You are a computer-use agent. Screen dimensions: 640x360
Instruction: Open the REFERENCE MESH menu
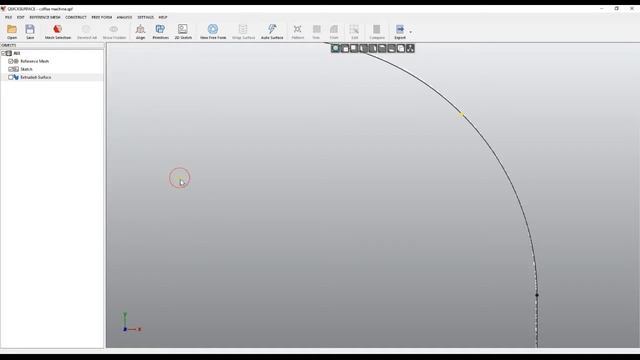click(45, 17)
